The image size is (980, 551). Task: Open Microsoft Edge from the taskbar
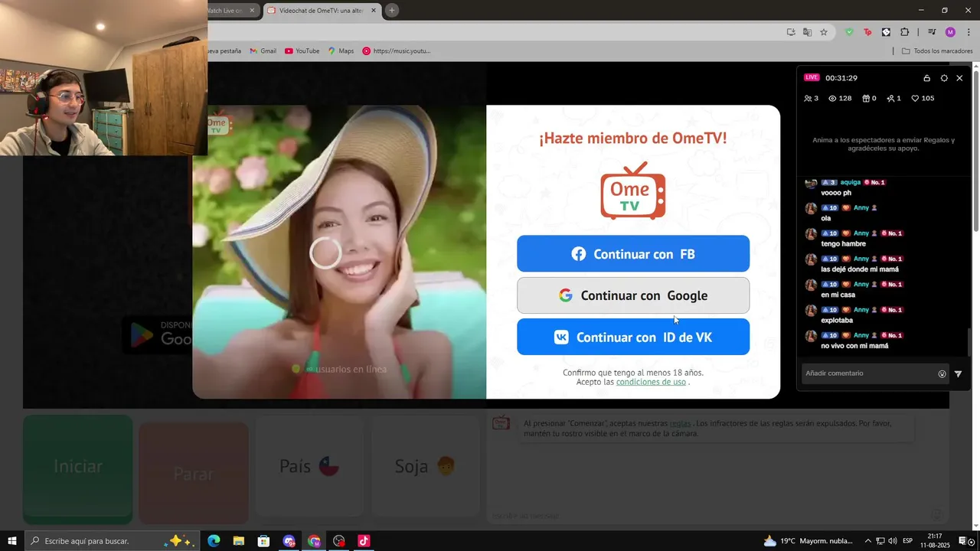[214, 541]
